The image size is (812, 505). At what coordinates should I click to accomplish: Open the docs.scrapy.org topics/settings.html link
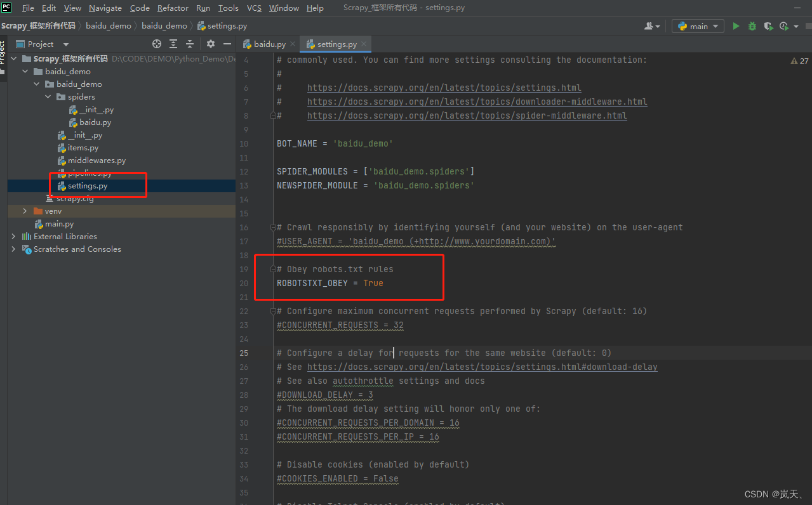444,88
